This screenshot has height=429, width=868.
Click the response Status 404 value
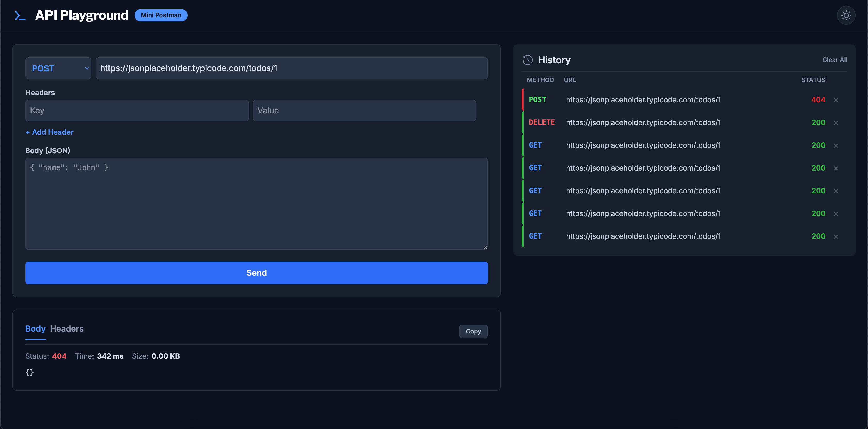59,356
